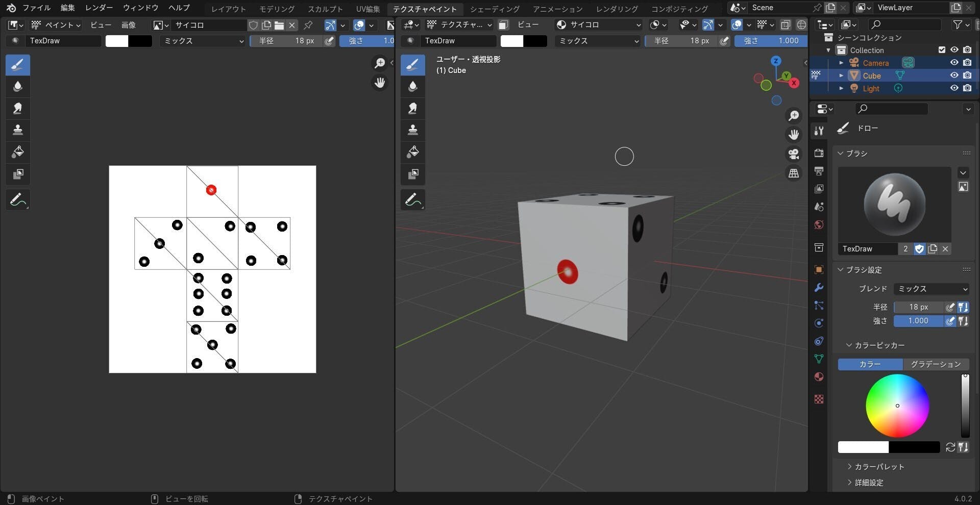The image size is (980, 505).
Task: Hide the Cube object in outliner
Action: 953,75
